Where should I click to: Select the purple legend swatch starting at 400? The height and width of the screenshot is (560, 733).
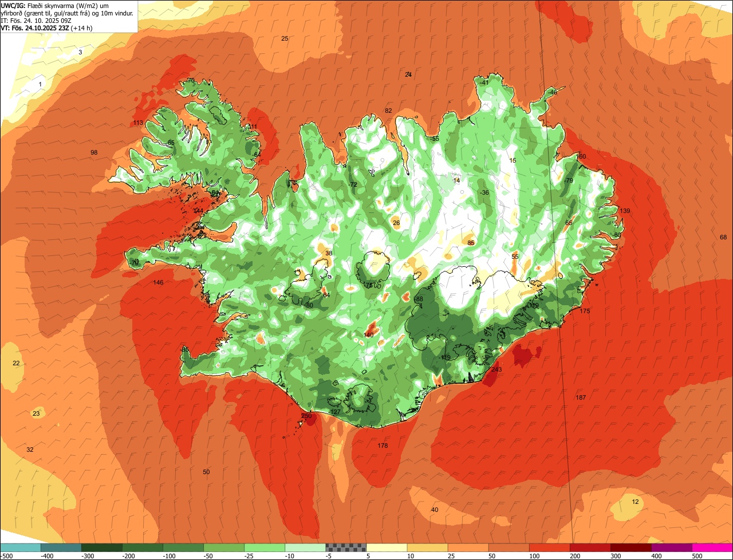(672, 547)
